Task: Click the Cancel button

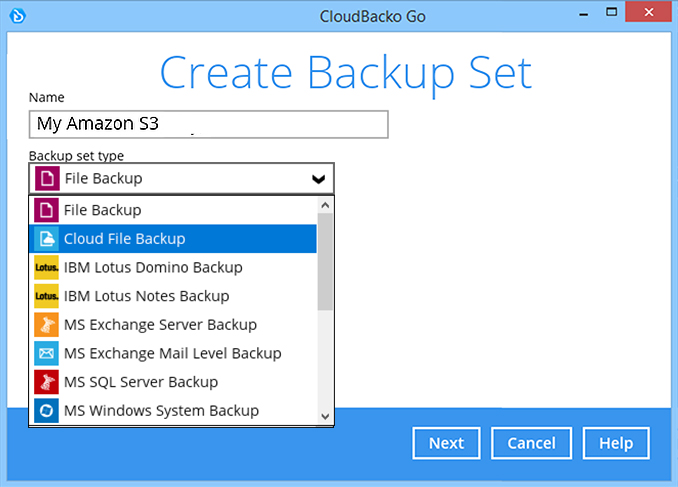Action: (x=531, y=443)
